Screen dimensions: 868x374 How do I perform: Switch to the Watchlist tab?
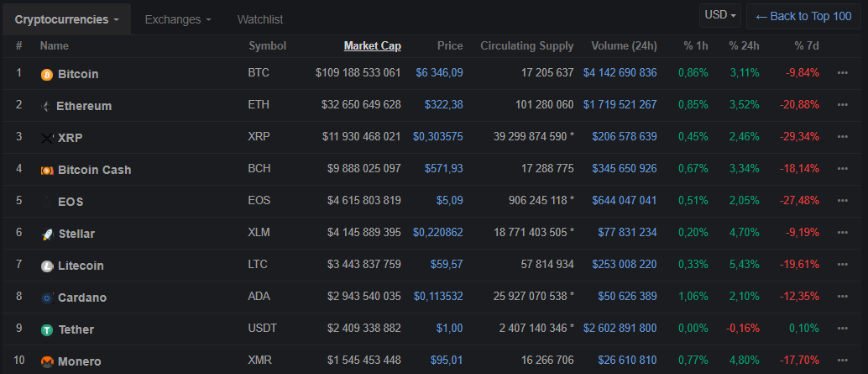coord(260,18)
